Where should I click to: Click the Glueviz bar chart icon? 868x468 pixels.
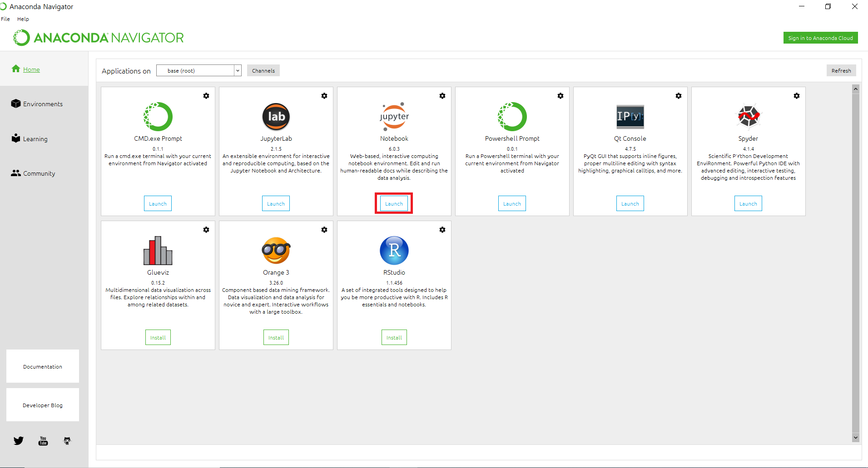158,251
